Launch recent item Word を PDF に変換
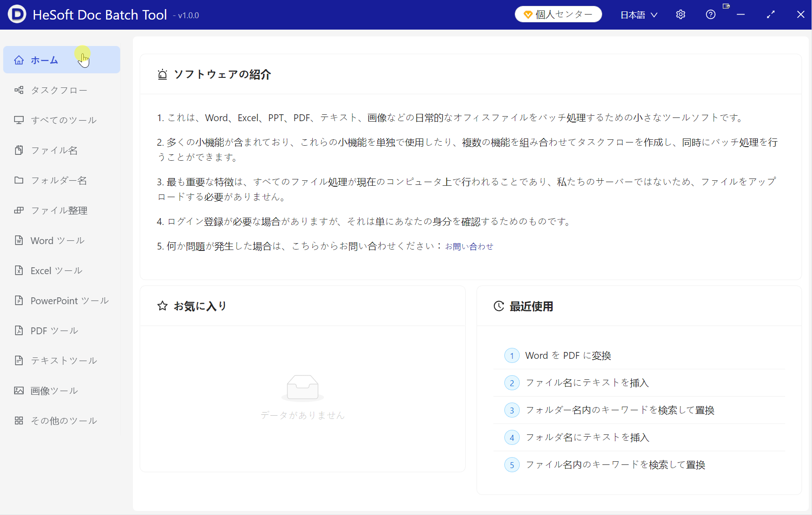 [x=568, y=356]
